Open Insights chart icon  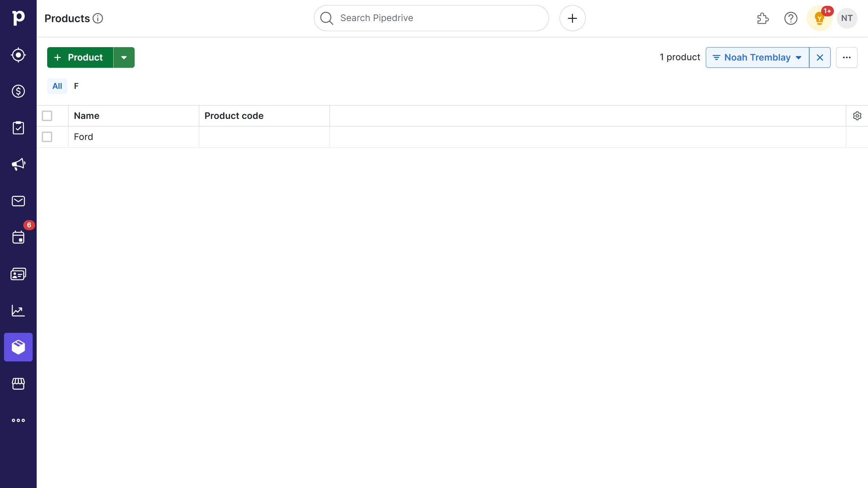(18, 311)
